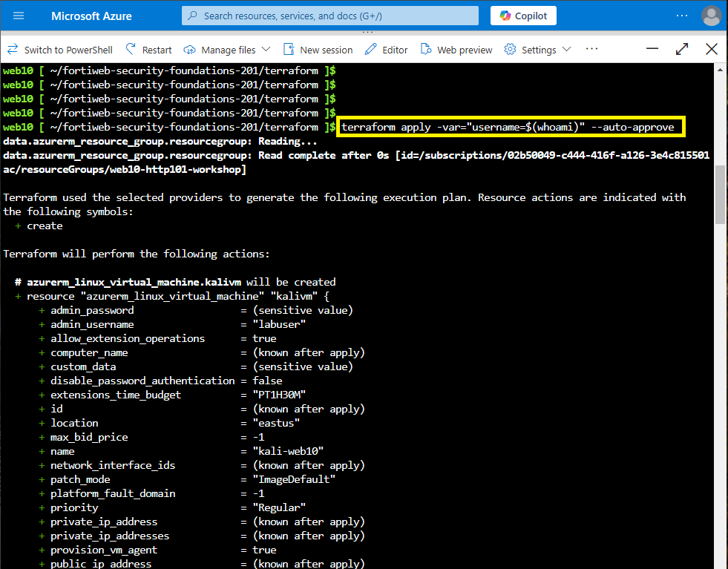Click the Switch to PowerShell swap arrows icon

point(13,49)
